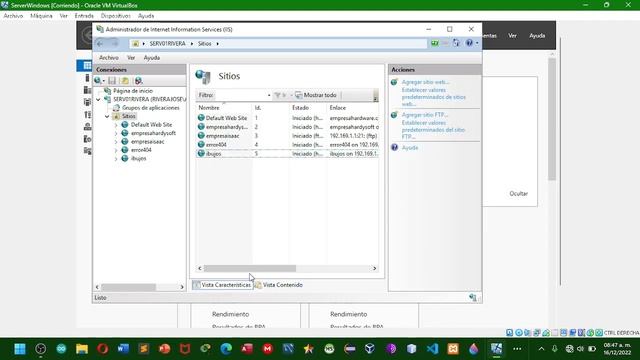The height and width of the screenshot is (360, 640).
Task: Click the folder icon in Conexiones toolbar
Action: click(x=125, y=81)
